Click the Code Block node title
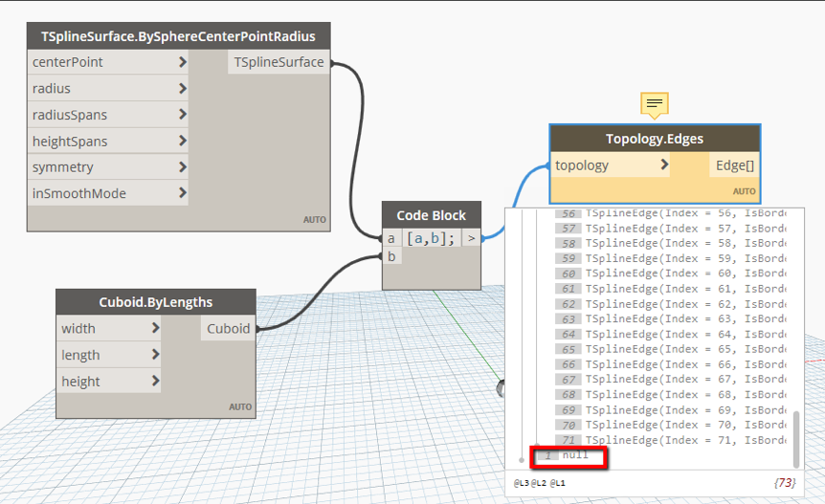 (x=431, y=215)
